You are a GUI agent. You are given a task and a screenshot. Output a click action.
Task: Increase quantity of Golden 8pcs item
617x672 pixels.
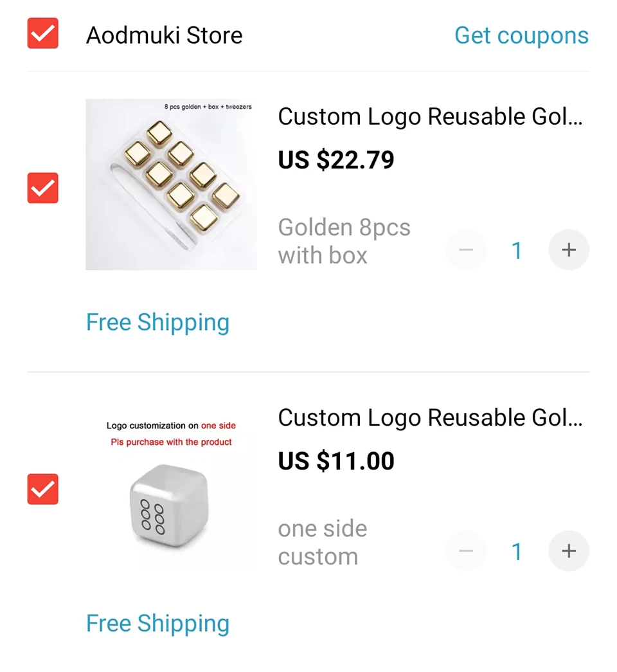[568, 250]
